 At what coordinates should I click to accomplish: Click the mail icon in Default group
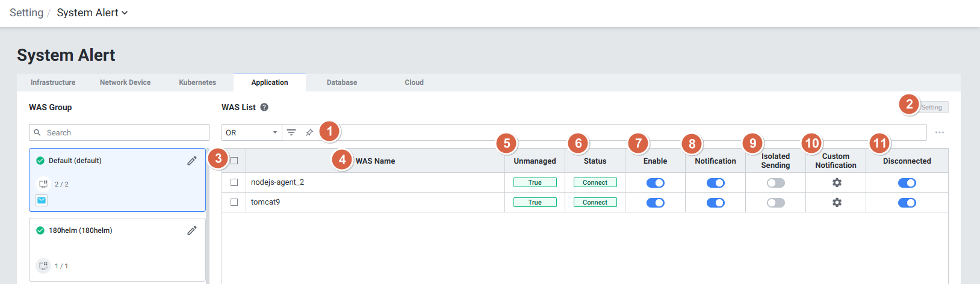click(42, 200)
